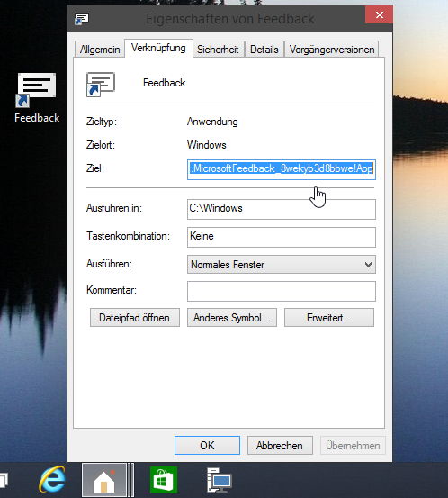The image size is (448, 498).
Task: Click the title bar icon of the properties window
Action: pos(82,19)
